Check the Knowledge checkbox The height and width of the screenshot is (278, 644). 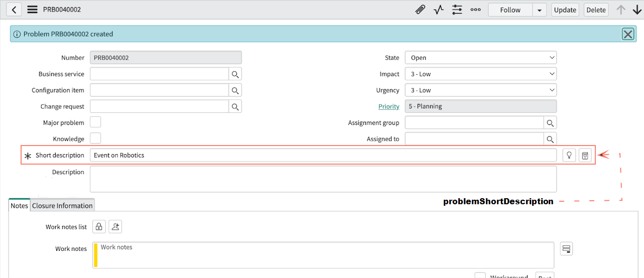click(95, 138)
